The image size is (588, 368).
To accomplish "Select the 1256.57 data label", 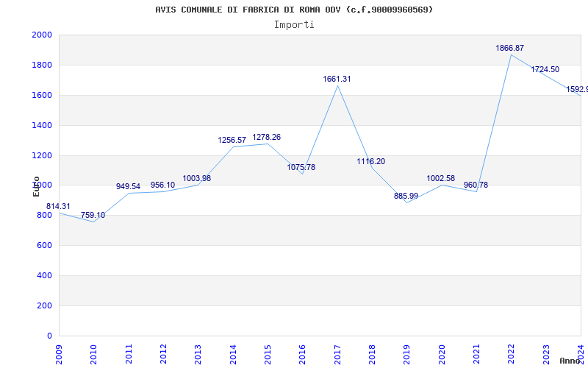I will (232, 140).
